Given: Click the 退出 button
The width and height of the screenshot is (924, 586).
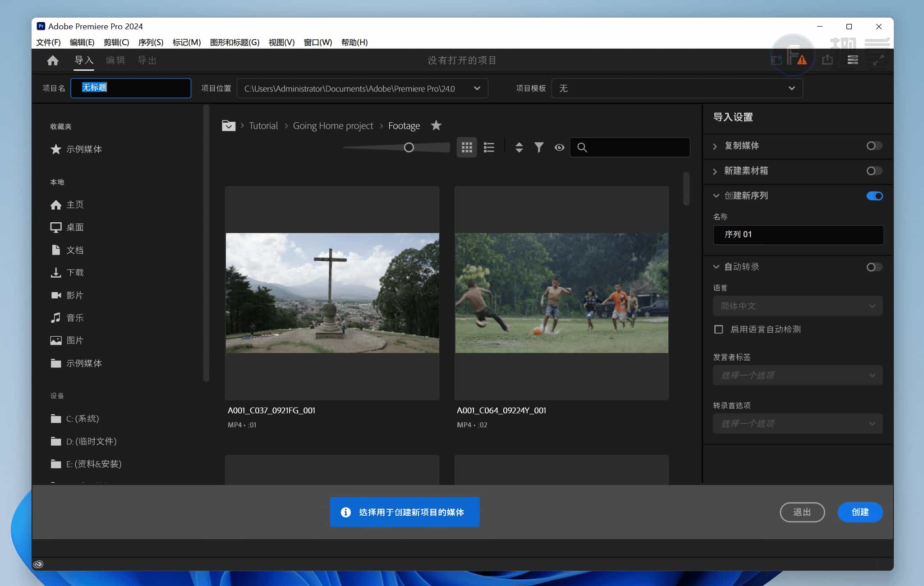Looking at the screenshot, I should pyautogui.click(x=802, y=512).
